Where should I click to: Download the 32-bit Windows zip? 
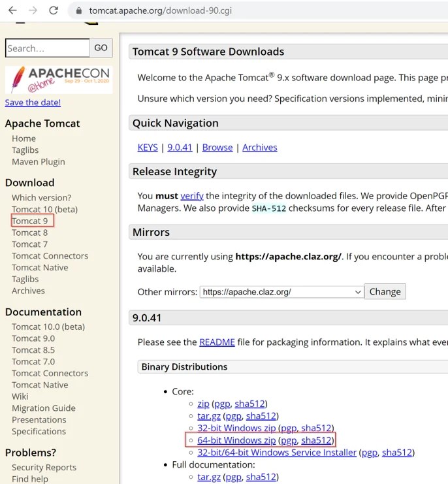click(236, 428)
